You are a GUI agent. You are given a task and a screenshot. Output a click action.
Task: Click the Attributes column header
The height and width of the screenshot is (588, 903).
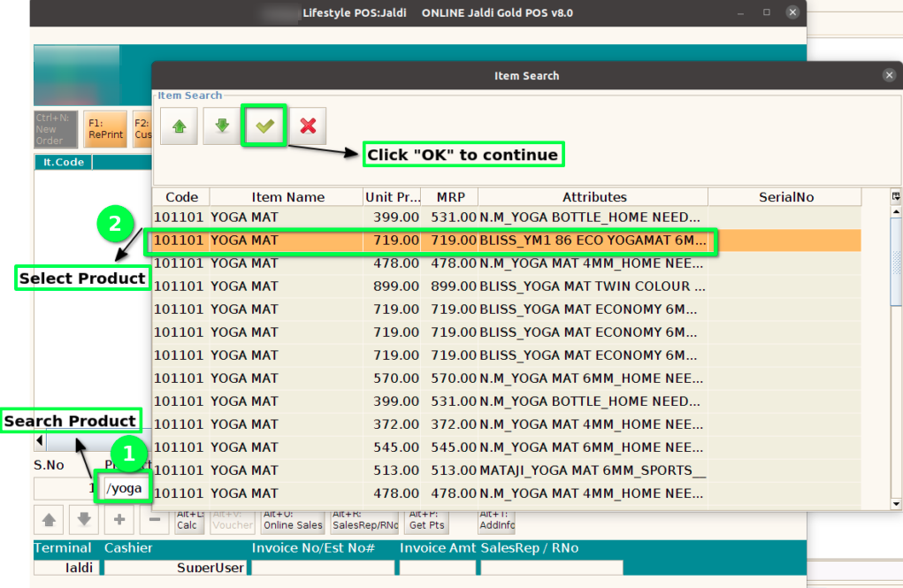point(593,197)
